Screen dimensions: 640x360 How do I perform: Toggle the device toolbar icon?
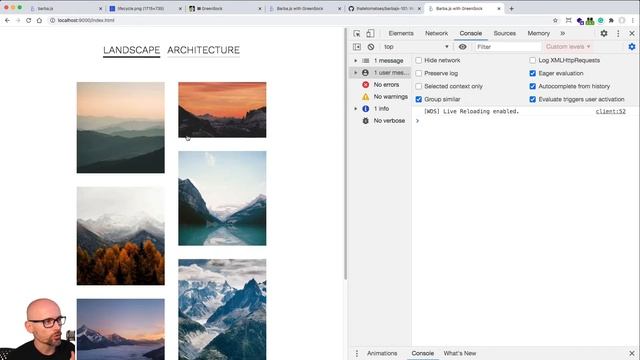pyautogui.click(x=370, y=33)
